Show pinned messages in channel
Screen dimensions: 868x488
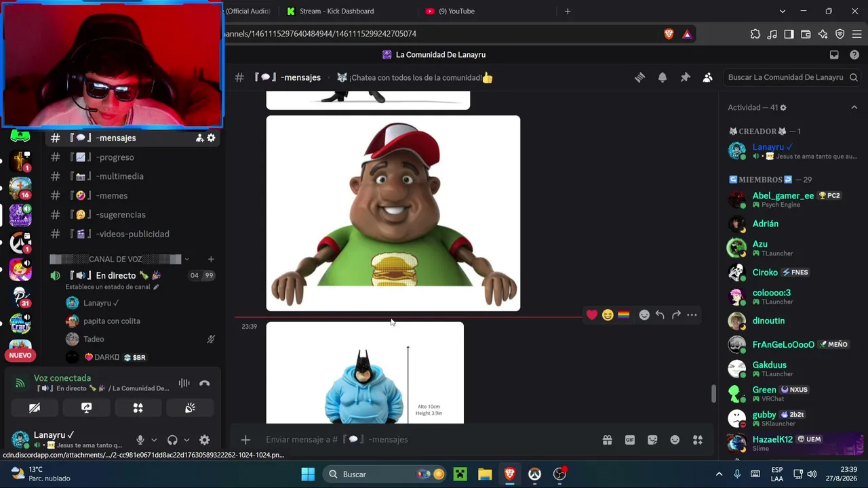[x=685, y=77]
